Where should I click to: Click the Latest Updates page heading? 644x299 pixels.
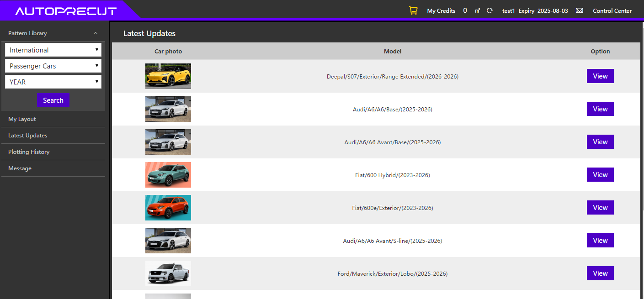pos(149,33)
